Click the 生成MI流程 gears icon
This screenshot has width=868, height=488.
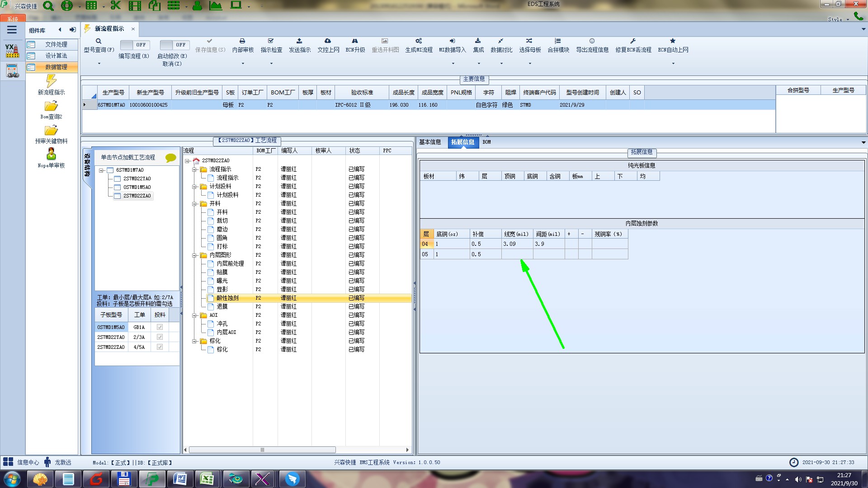[x=419, y=41]
